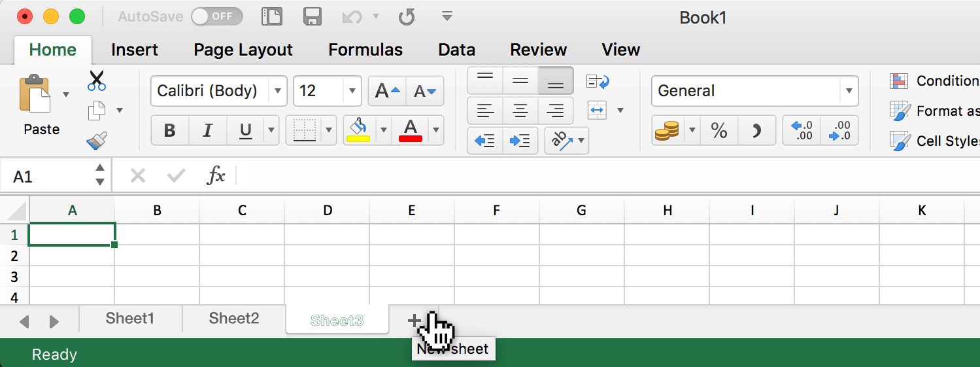The width and height of the screenshot is (980, 367).
Task: Expand the General number format dropdown
Action: [x=849, y=92]
